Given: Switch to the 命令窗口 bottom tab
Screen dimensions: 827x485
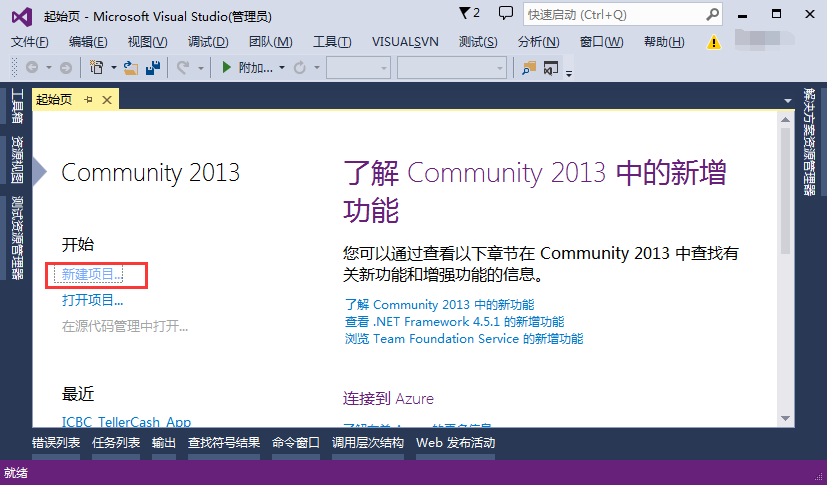Looking at the screenshot, I should click(296, 443).
